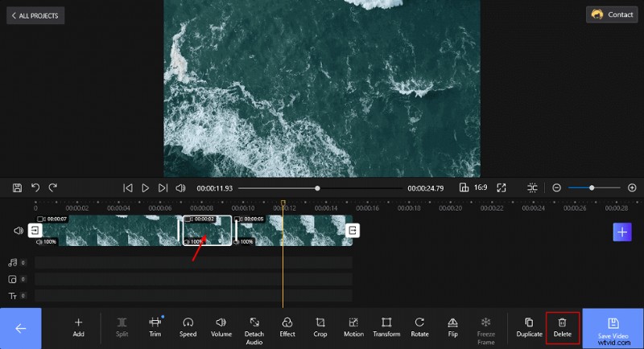Click the music track empty lane
The width and height of the screenshot is (644, 349).
(193, 262)
